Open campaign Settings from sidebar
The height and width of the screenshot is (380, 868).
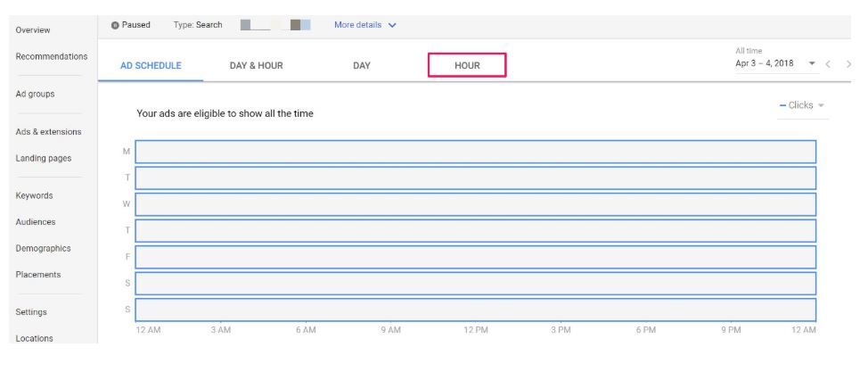(x=31, y=312)
